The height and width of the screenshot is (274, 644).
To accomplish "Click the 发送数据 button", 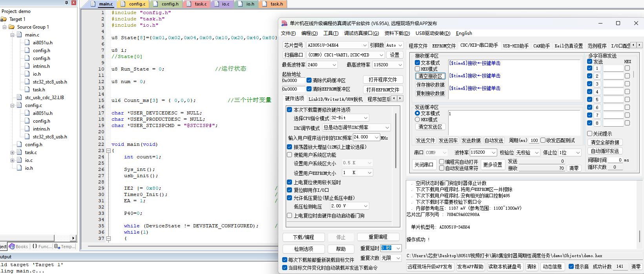I will pos(471,140).
